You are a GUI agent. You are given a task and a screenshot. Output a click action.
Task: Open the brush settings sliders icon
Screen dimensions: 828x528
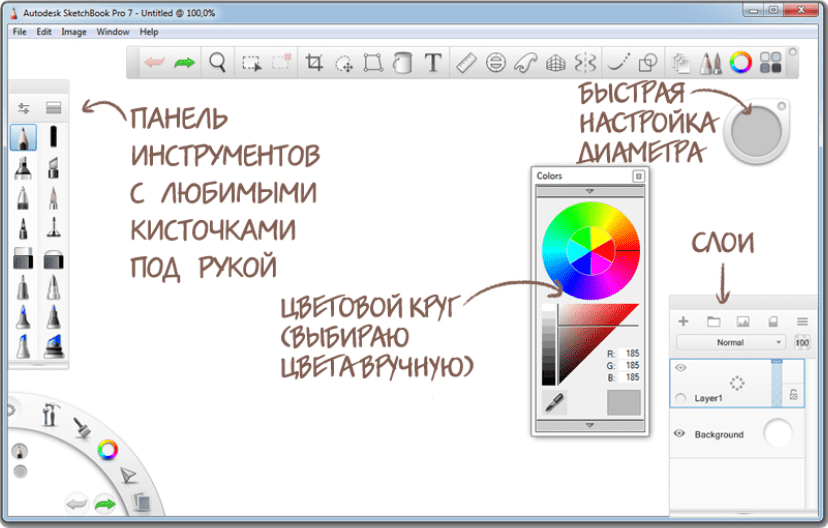[x=24, y=108]
